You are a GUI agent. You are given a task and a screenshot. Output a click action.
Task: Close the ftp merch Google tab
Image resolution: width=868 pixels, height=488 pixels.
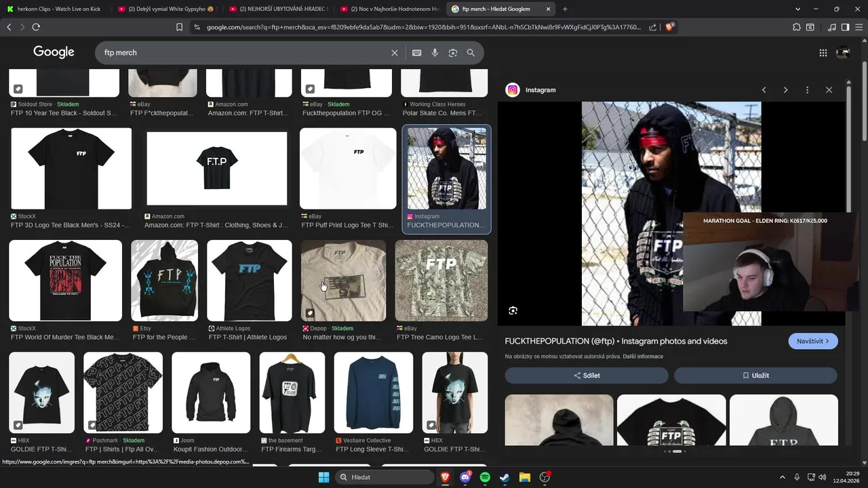pos(548,9)
